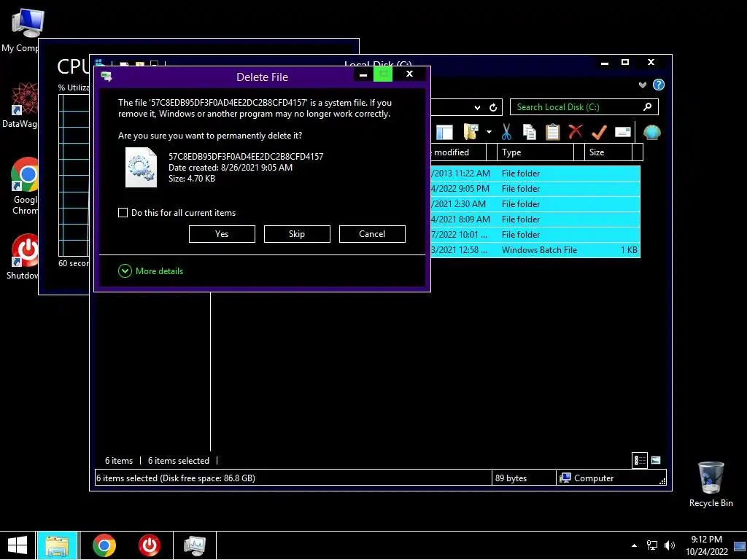Image resolution: width=747 pixels, height=560 pixels.
Task: Click the Cancel button
Action: point(372,234)
